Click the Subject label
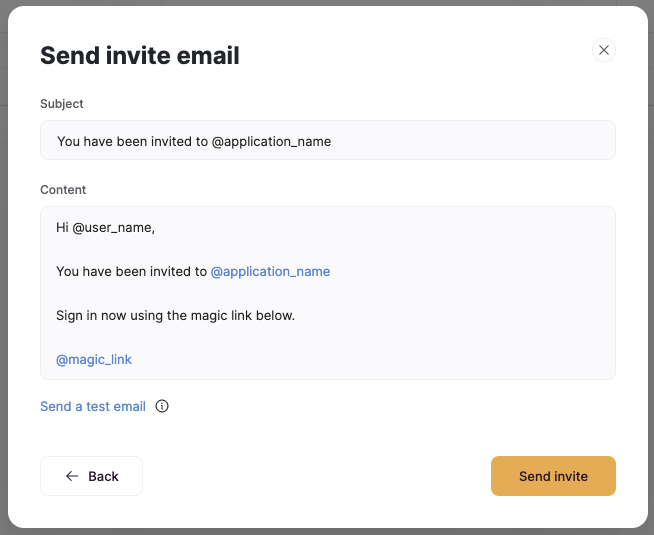This screenshot has height=535, width=654. [x=62, y=104]
